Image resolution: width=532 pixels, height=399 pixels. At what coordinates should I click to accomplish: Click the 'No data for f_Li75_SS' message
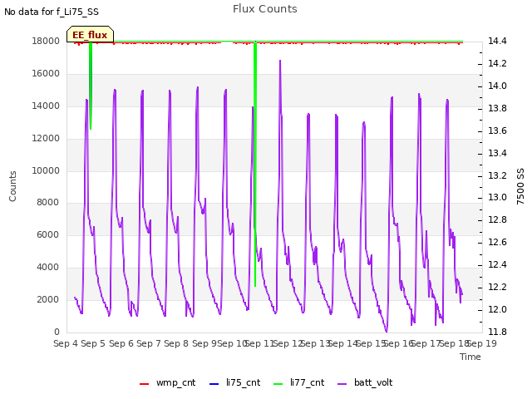[x=52, y=12]
